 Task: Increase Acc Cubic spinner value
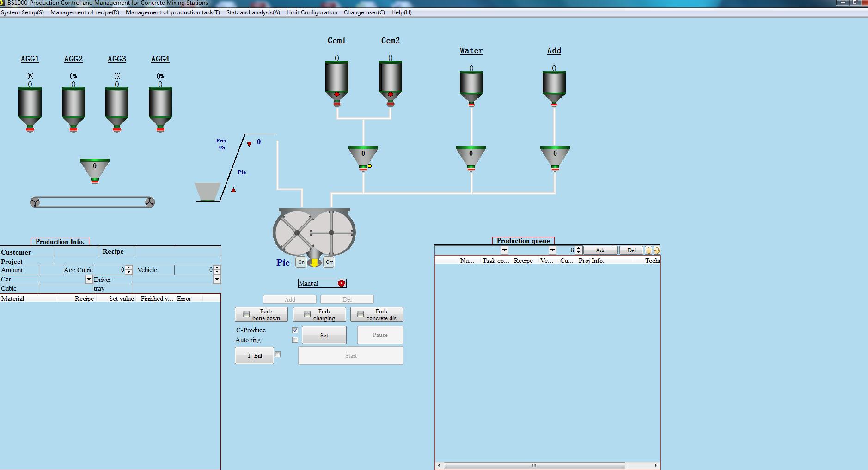[128, 268]
